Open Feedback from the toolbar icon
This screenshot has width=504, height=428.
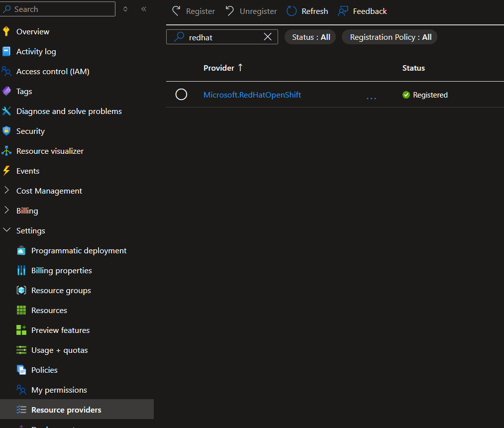[x=344, y=11]
